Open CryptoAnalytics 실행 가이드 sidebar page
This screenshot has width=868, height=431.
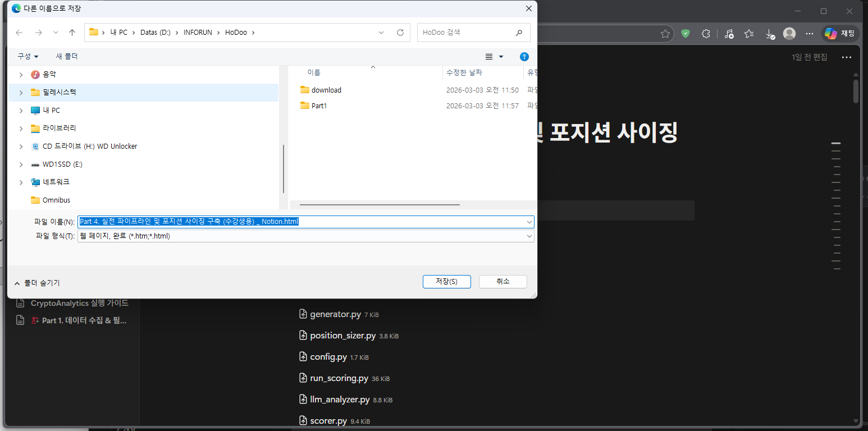[73, 303]
